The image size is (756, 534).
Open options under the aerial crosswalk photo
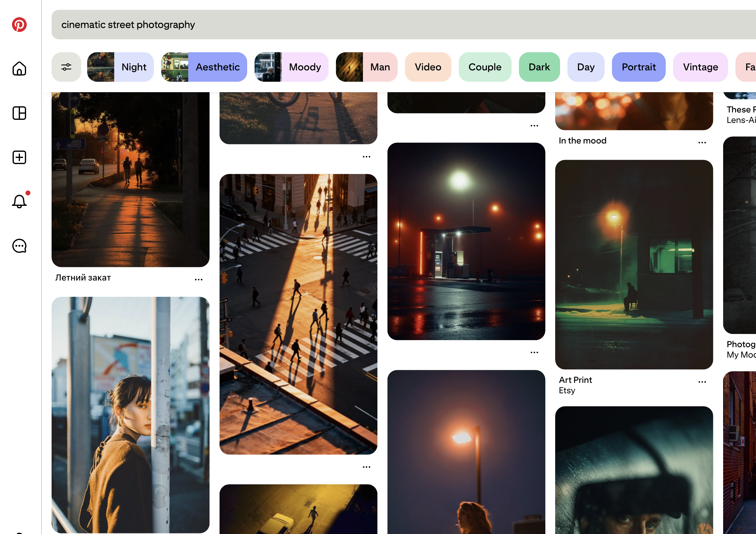coord(366,467)
